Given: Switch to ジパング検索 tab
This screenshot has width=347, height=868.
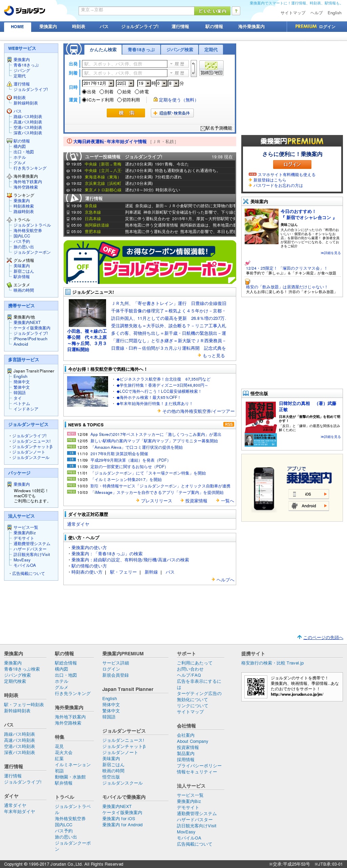Looking at the screenshot, I should pyautogui.click(x=179, y=50).
